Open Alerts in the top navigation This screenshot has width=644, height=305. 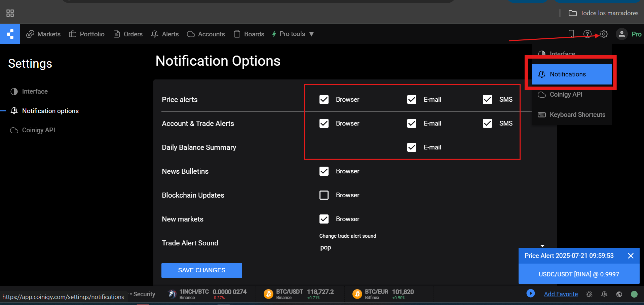(x=165, y=34)
